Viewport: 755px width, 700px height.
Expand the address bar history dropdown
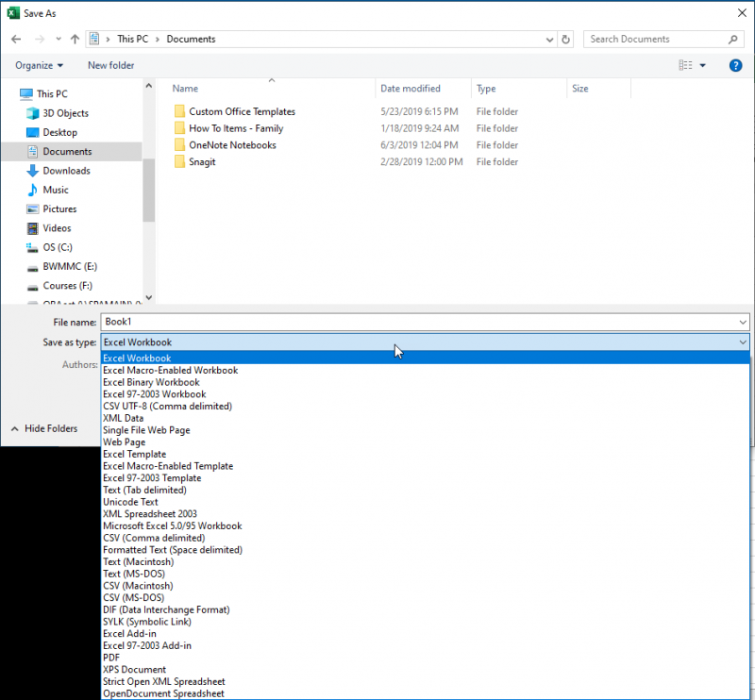(549, 40)
